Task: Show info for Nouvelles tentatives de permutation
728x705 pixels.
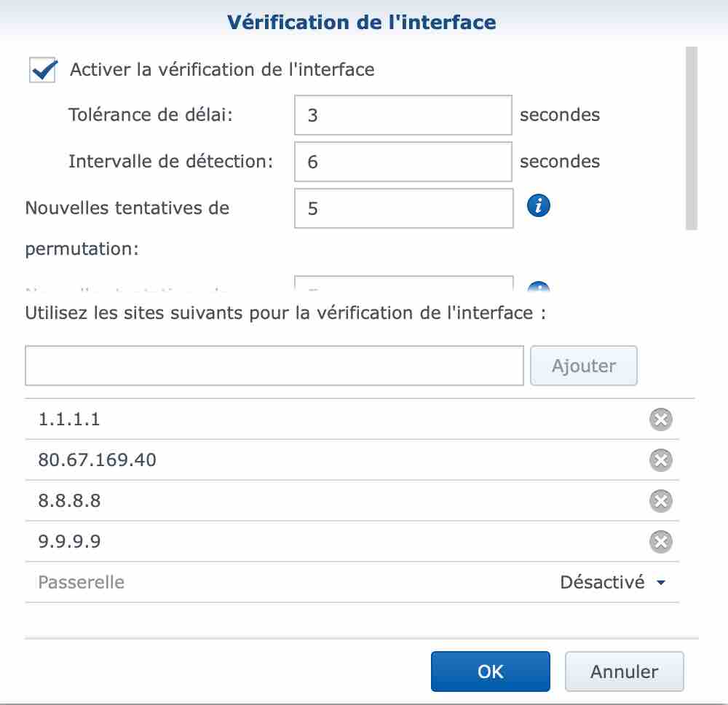Action: [538, 207]
